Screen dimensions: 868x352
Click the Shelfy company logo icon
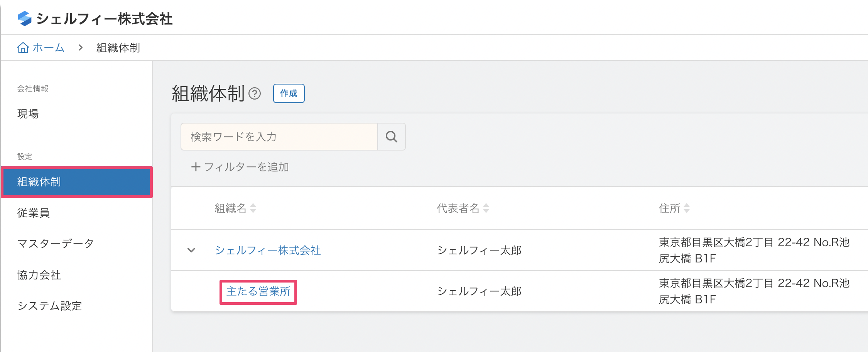click(x=24, y=18)
